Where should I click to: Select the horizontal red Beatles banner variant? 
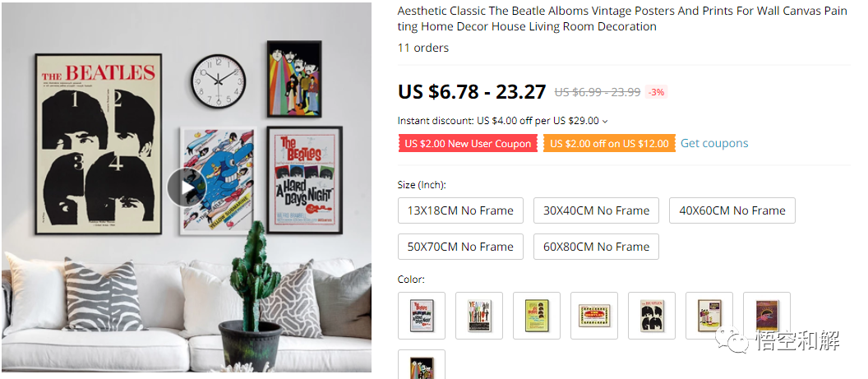click(594, 316)
